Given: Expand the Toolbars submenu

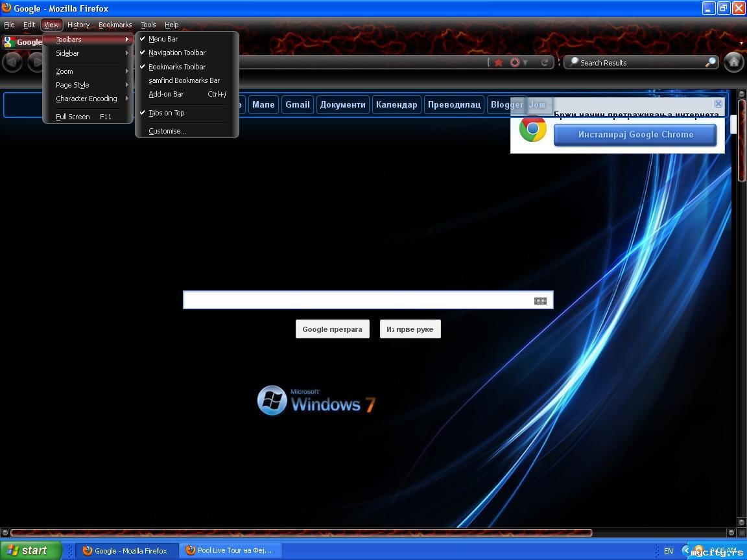Looking at the screenshot, I should pyautogui.click(x=88, y=40).
